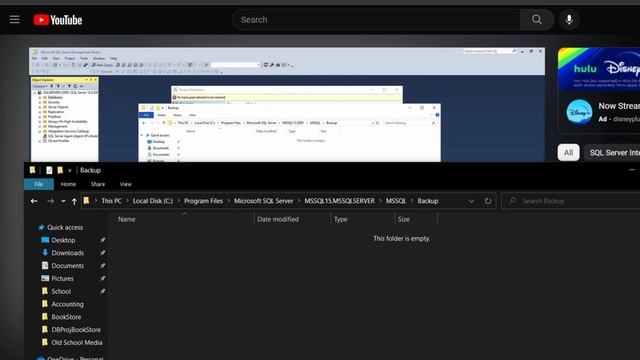640x360 pixels.
Task: Go forward with the Explorer forward arrow
Action: (50, 201)
